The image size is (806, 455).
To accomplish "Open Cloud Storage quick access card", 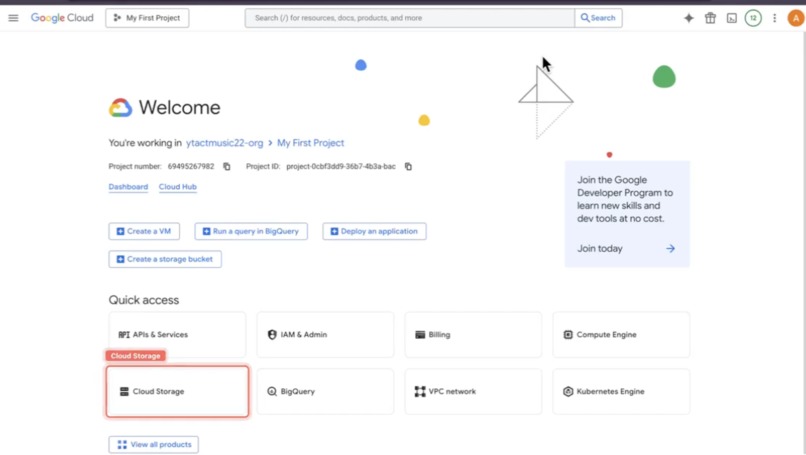I will tap(177, 391).
